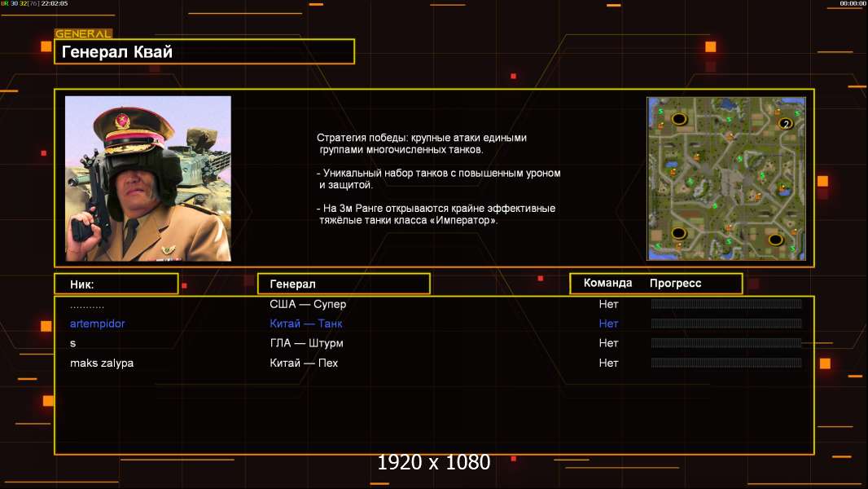Screen dimensions: 868x489
Task: Click the 'Генерал' column header
Action: pos(344,284)
